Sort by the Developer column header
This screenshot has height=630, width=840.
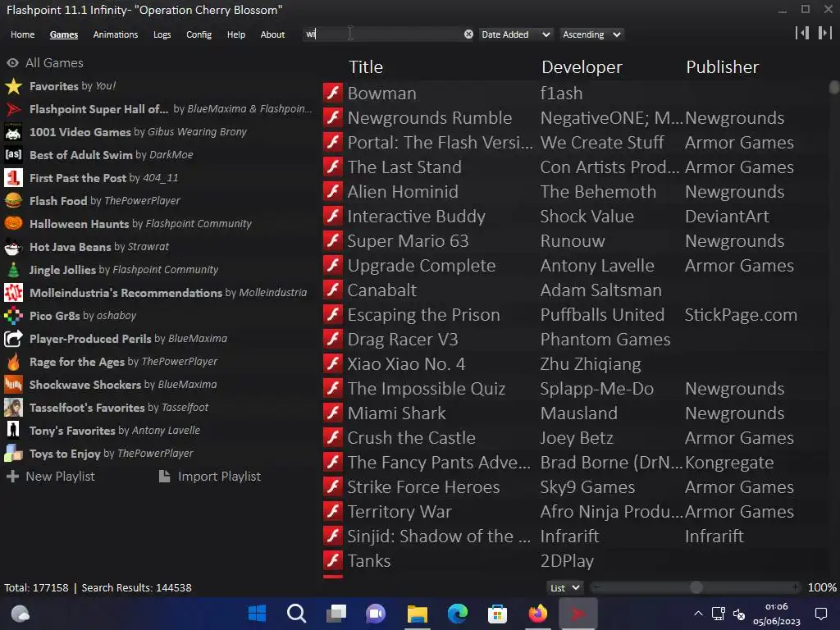click(x=582, y=67)
